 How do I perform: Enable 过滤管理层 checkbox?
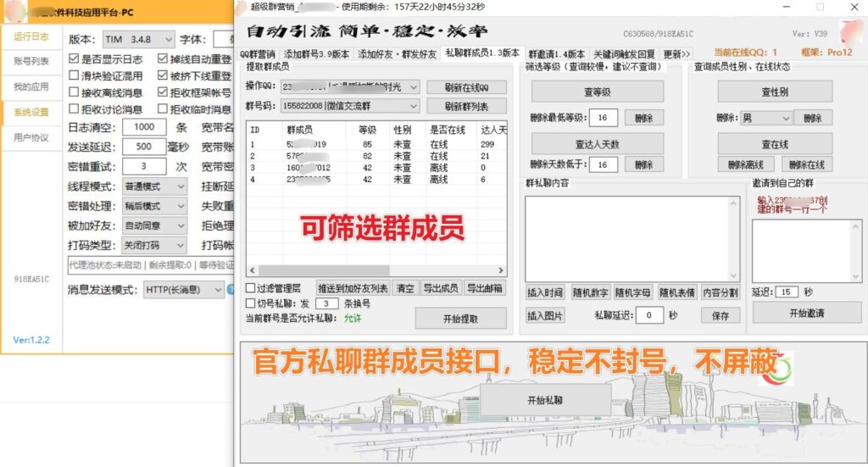[x=251, y=287]
